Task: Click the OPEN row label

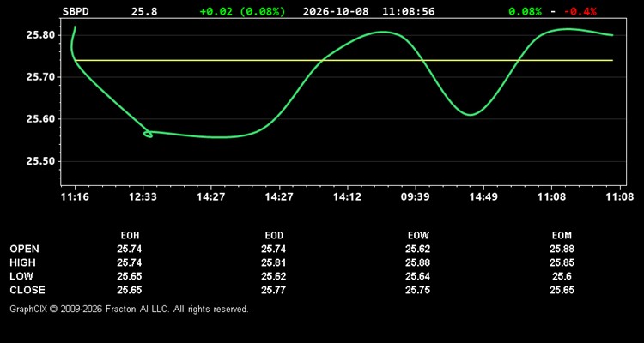Action: [x=24, y=249]
